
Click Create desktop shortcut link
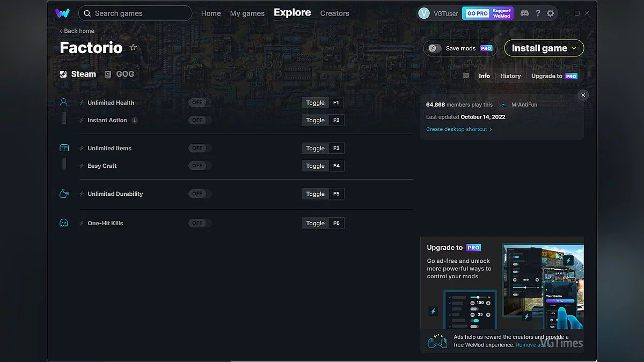pos(459,129)
